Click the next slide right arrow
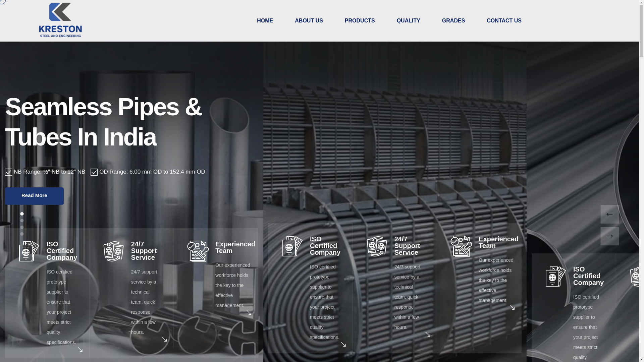The image size is (644, 362). pos(609,236)
